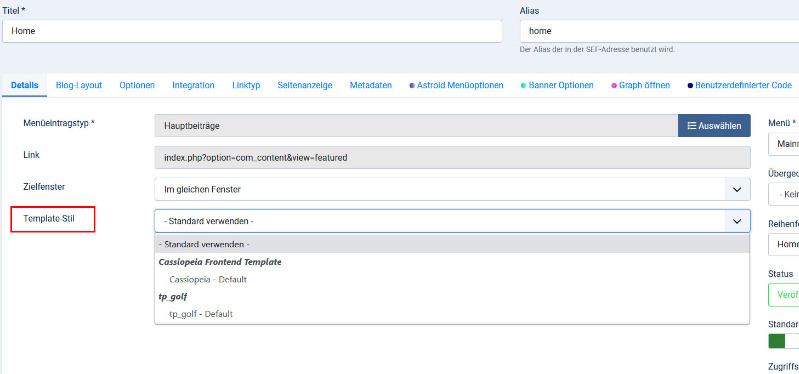
Task: Open the Linktyp tab
Action: pyautogui.click(x=246, y=85)
